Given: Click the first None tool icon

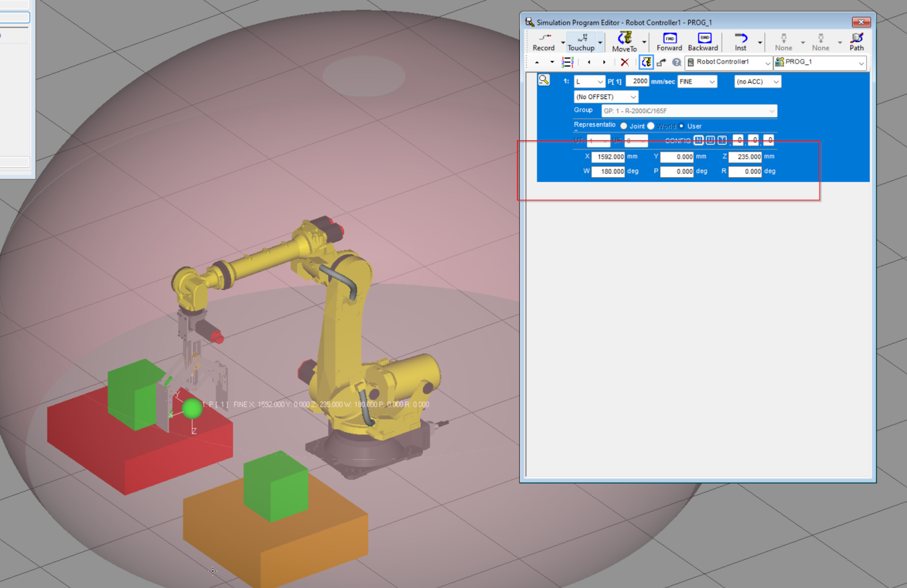Looking at the screenshot, I should [x=783, y=41].
